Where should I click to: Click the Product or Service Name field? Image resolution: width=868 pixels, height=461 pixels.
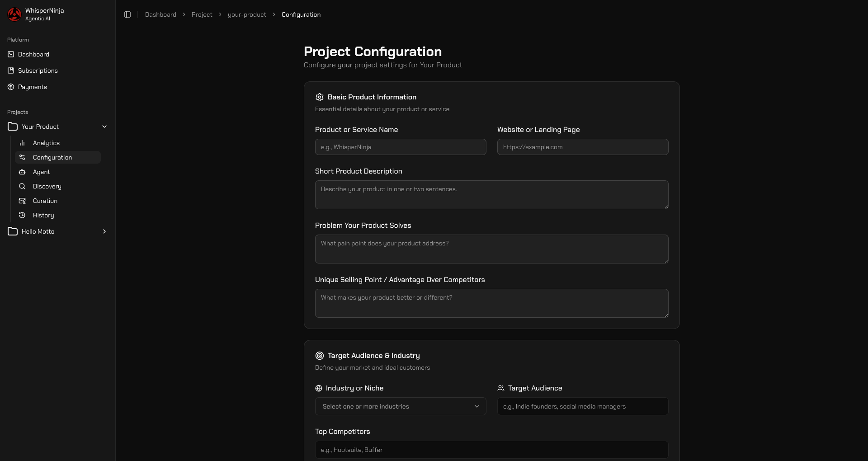(x=400, y=147)
